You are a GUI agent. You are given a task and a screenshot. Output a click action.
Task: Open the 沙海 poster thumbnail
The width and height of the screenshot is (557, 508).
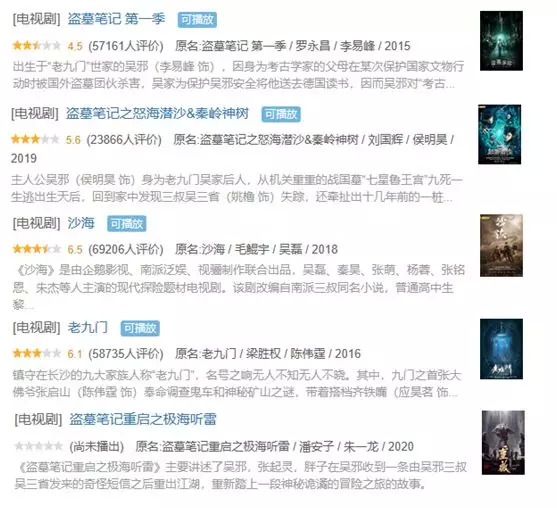point(501,245)
